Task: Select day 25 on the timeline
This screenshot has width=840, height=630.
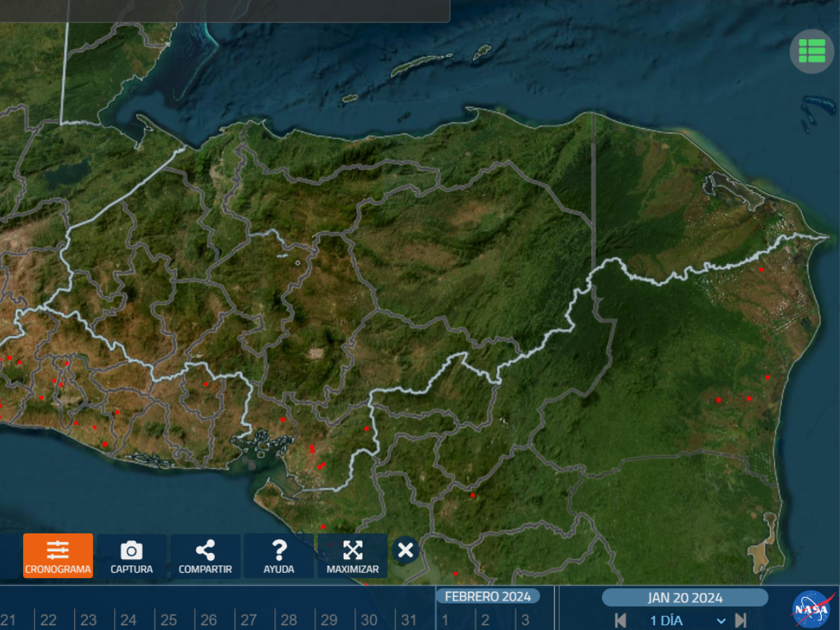Action: pyautogui.click(x=169, y=620)
